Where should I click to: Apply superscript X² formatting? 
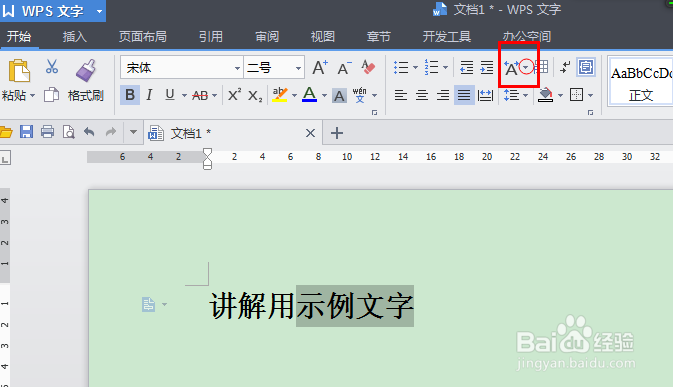click(x=234, y=95)
